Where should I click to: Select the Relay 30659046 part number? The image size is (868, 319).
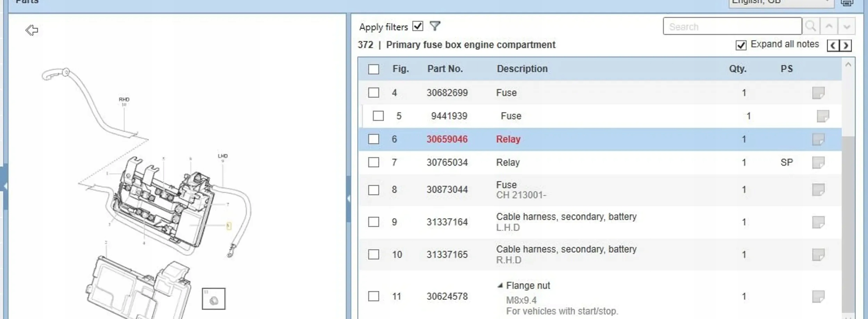[x=447, y=139]
